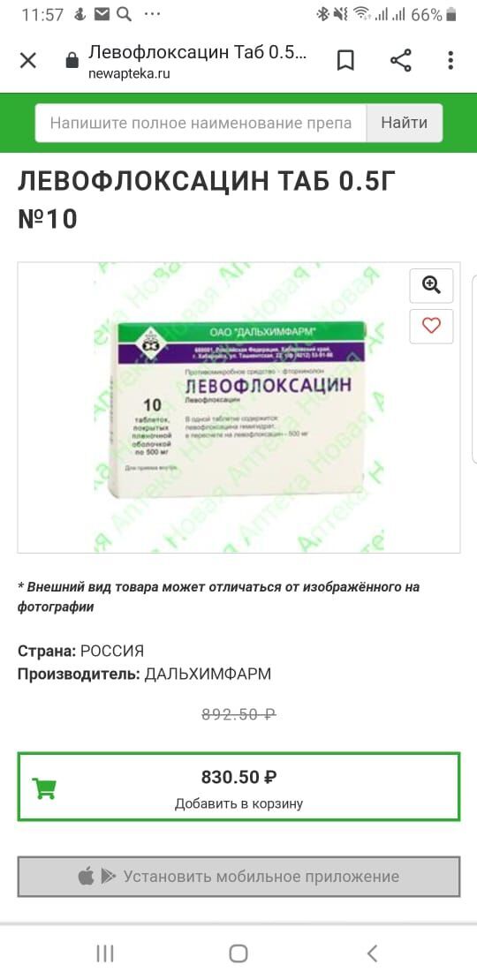Bookmark this page with bookmark icon
Image resolution: width=477 pixels, height=980 pixels.
[x=345, y=61]
